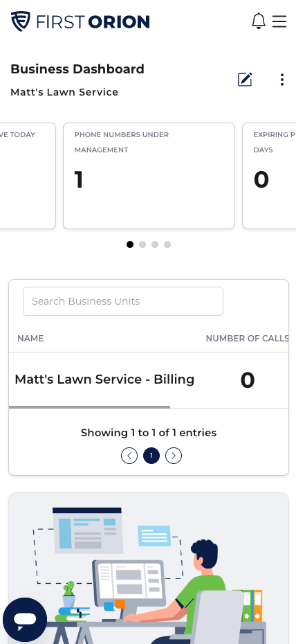Viewport: 296px width, 644px height.
Task: Open the three-dot more options menu
Action: click(x=281, y=80)
